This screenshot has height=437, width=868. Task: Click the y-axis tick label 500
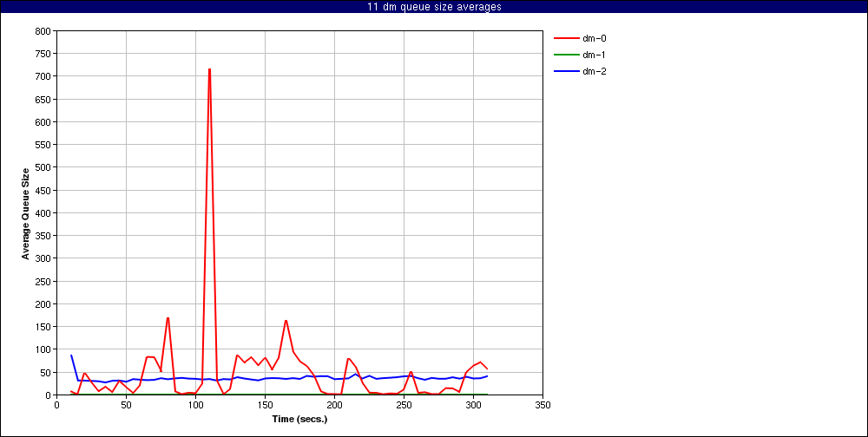tap(44, 167)
